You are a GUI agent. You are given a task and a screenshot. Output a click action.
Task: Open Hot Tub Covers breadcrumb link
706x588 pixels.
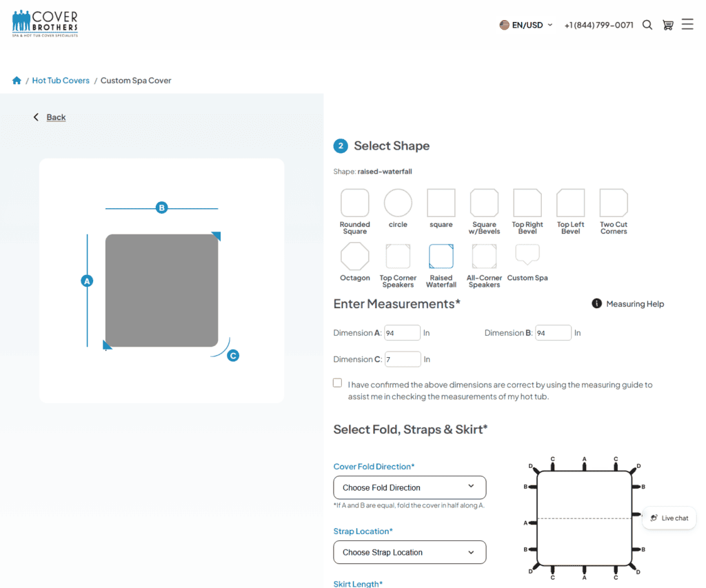(x=61, y=81)
